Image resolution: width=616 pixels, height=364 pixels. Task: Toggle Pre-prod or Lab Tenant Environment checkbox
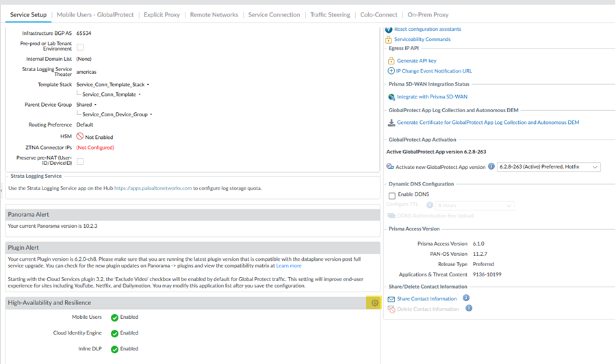[80, 47]
